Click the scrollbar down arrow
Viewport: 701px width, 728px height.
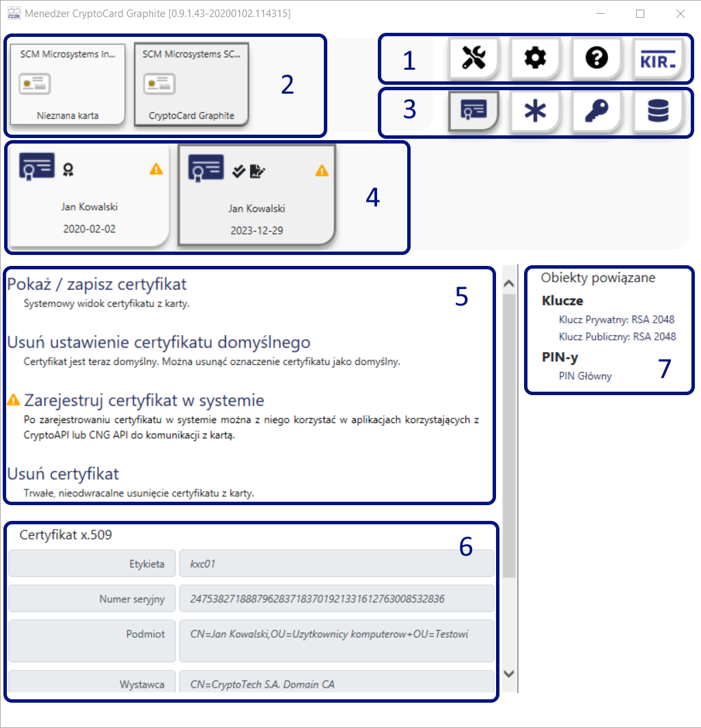point(508,673)
